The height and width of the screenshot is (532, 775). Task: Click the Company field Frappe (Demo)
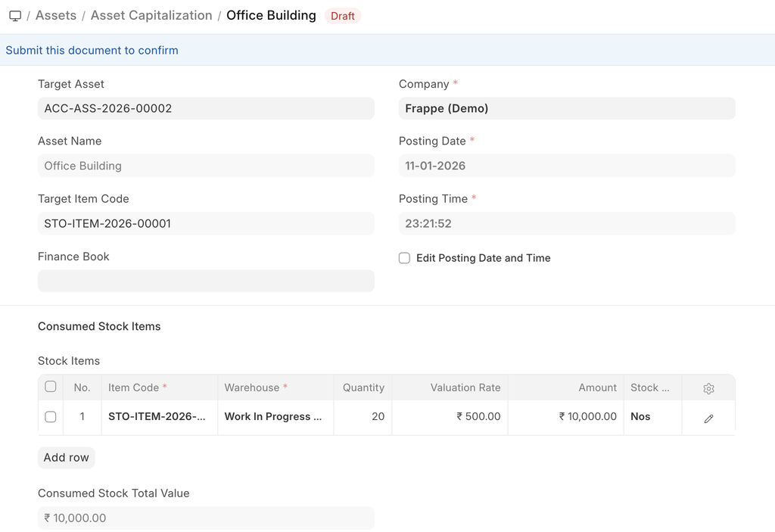point(567,108)
